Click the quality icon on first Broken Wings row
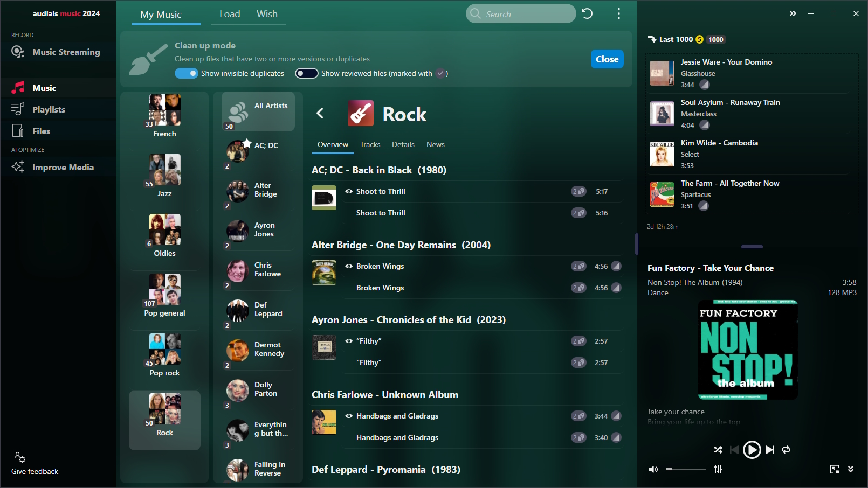 pyautogui.click(x=616, y=266)
